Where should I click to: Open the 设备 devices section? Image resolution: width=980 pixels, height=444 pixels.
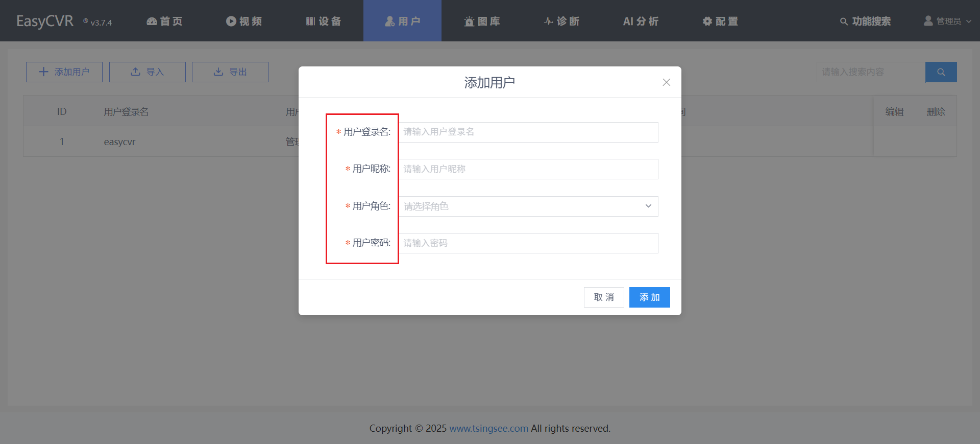(324, 21)
